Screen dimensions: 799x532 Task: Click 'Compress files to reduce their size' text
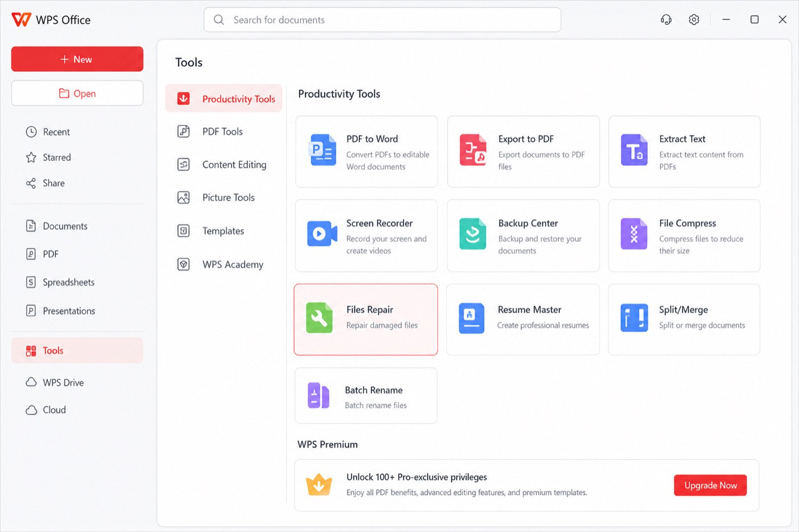[701, 245]
